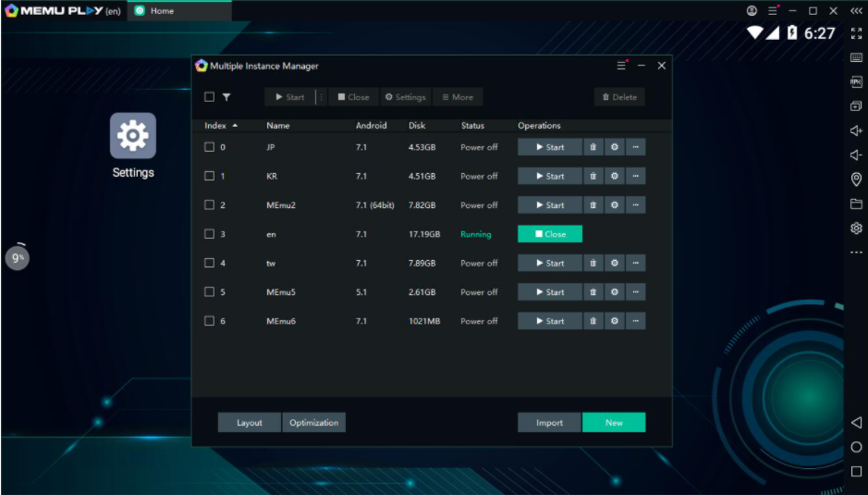
Task: Open the shared folder icon in sidebar
Action: click(856, 204)
